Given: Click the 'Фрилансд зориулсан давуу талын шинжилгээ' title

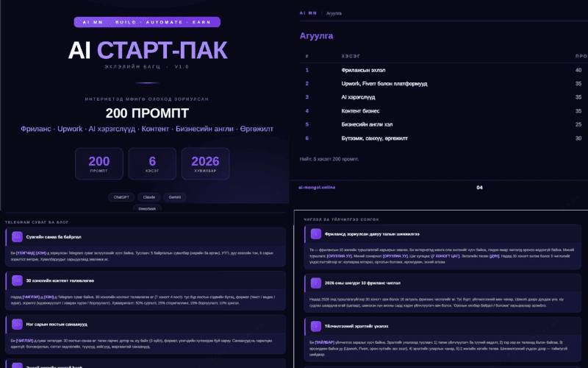Looking at the screenshot, I should 372,234.
